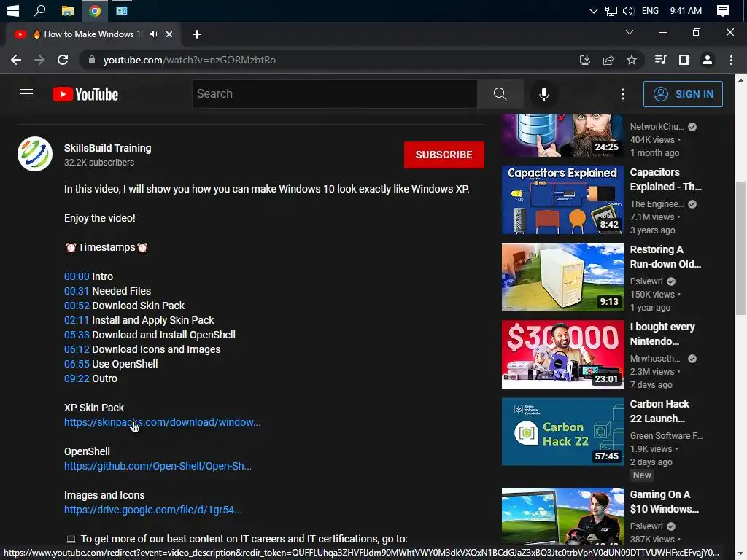Open Gaming On A $10 Windows thumbnail
This screenshot has height=560, width=747.
pos(562,516)
